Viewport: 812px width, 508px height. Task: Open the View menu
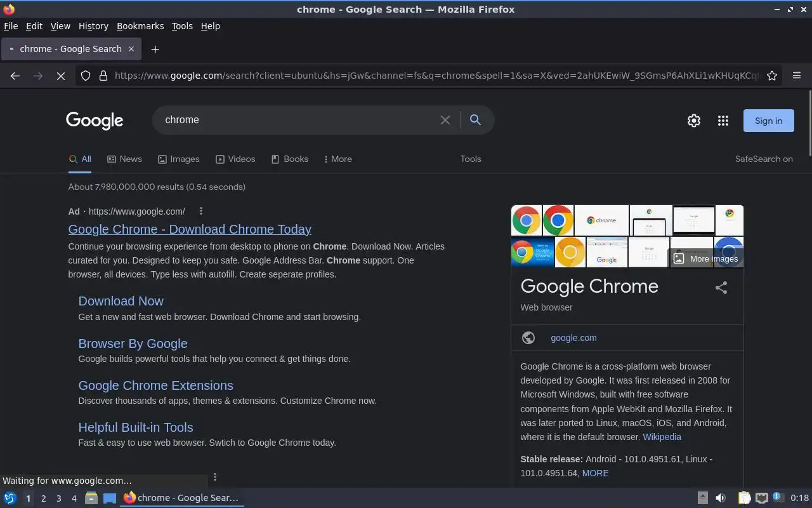(60, 26)
